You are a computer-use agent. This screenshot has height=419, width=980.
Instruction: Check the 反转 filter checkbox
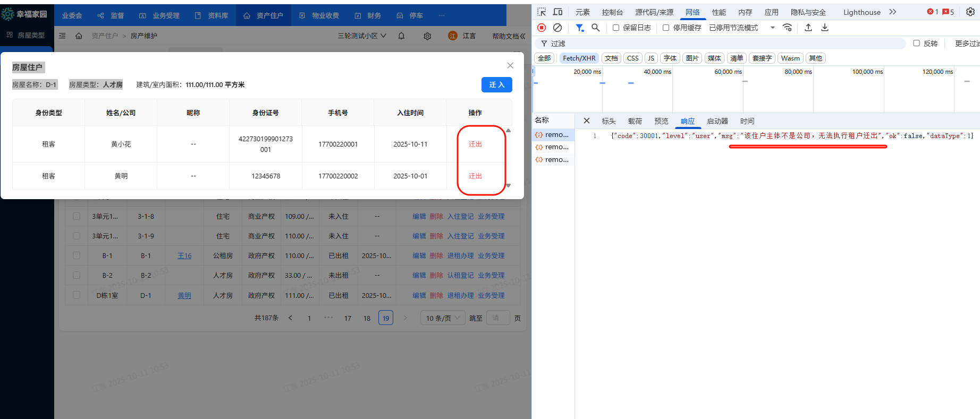[x=916, y=44]
